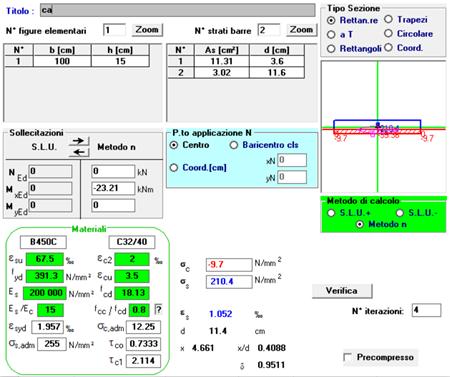This screenshot has height=377, width=450.
Task: Click the Titolo text field
Action: (178, 10)
